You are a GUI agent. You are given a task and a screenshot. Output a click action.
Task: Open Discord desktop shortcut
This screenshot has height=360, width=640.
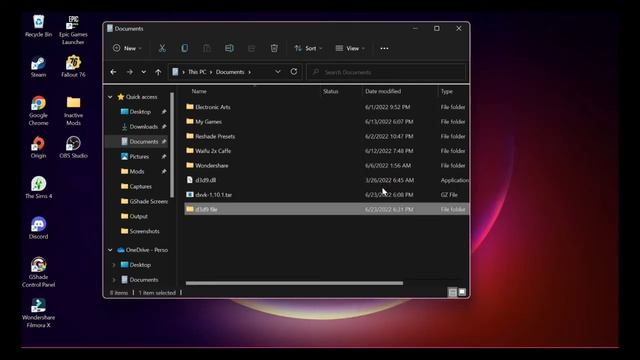pyautogui.click(x=38, y=228)
